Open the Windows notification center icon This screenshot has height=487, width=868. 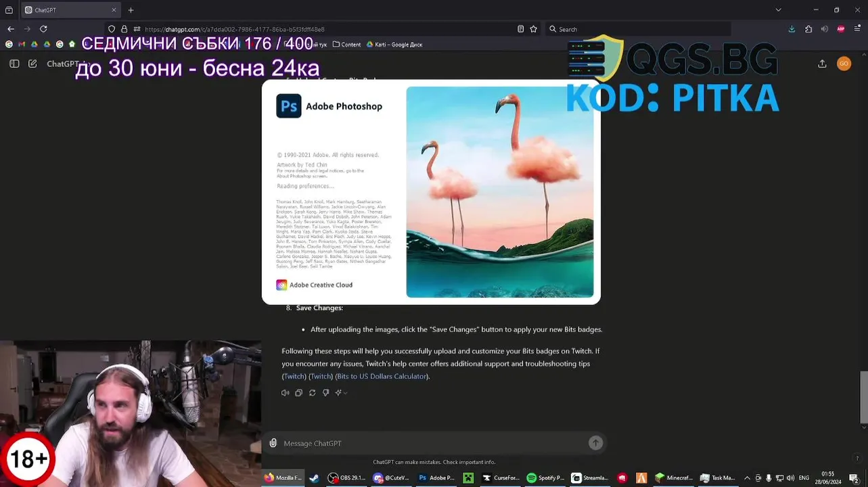[854, 478]
